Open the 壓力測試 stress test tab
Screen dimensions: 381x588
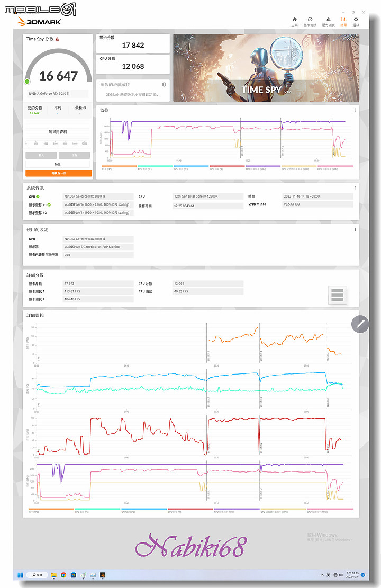tap(328, 22)
